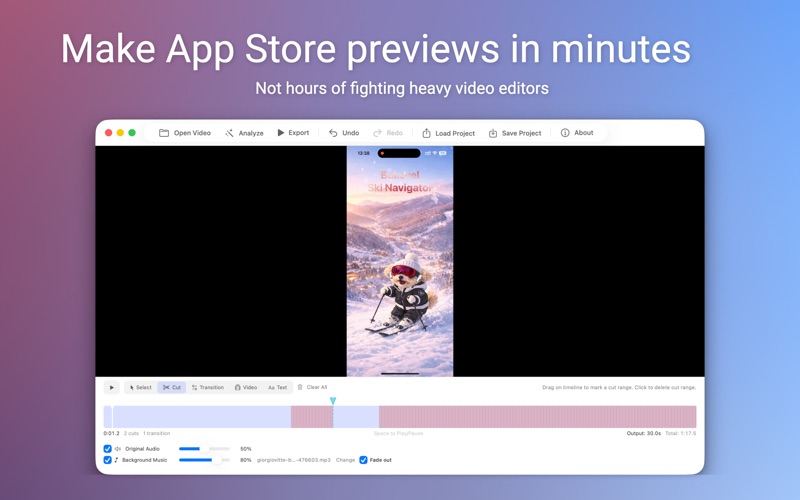
Task: Click the 'Total: 1:17.5' duration text
Action: tap(681, 433)
